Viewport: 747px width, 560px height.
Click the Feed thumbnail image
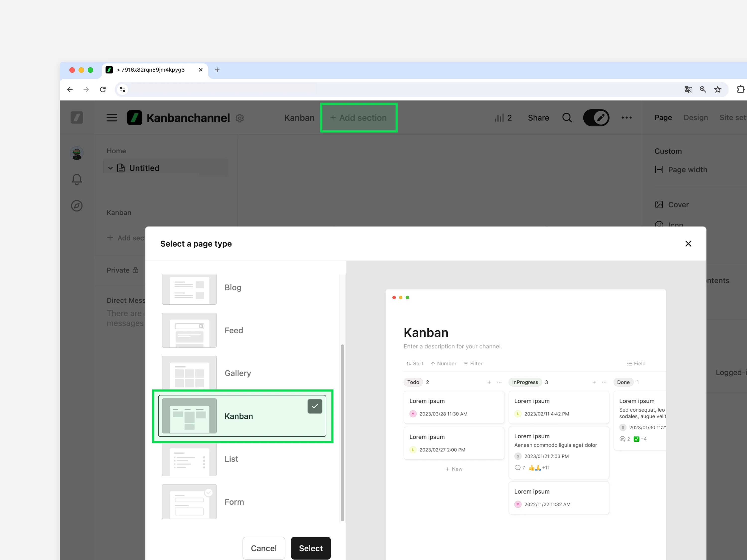(189, 330)
